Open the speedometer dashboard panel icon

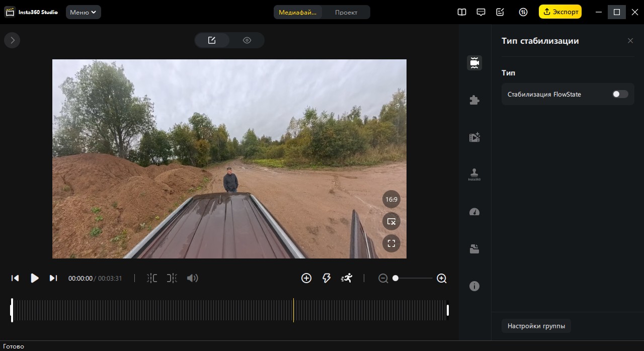[474, 212]
